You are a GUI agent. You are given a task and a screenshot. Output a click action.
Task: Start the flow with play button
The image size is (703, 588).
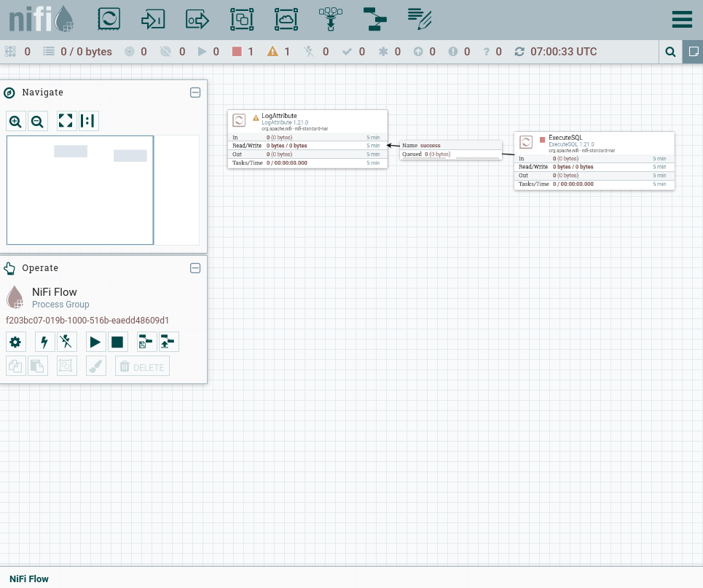(95, 342)
